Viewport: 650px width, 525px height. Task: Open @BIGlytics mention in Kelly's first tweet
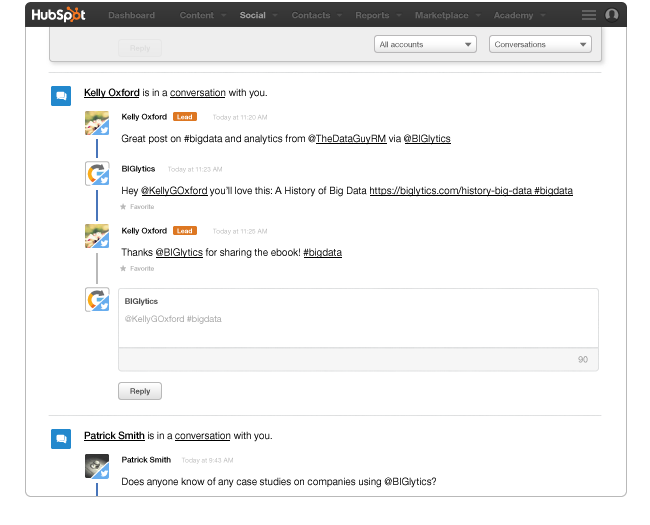[x=427, y=139]
